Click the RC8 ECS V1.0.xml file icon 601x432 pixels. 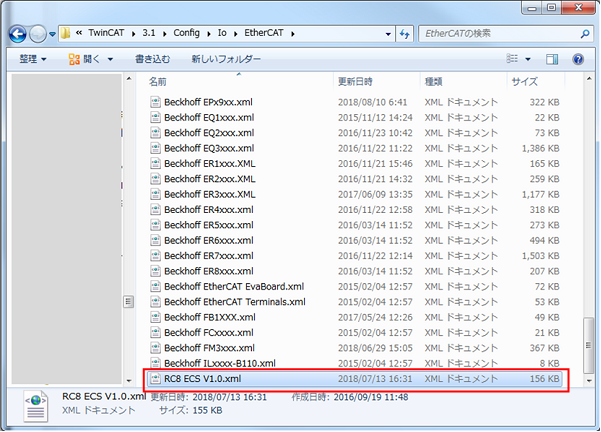155,379
